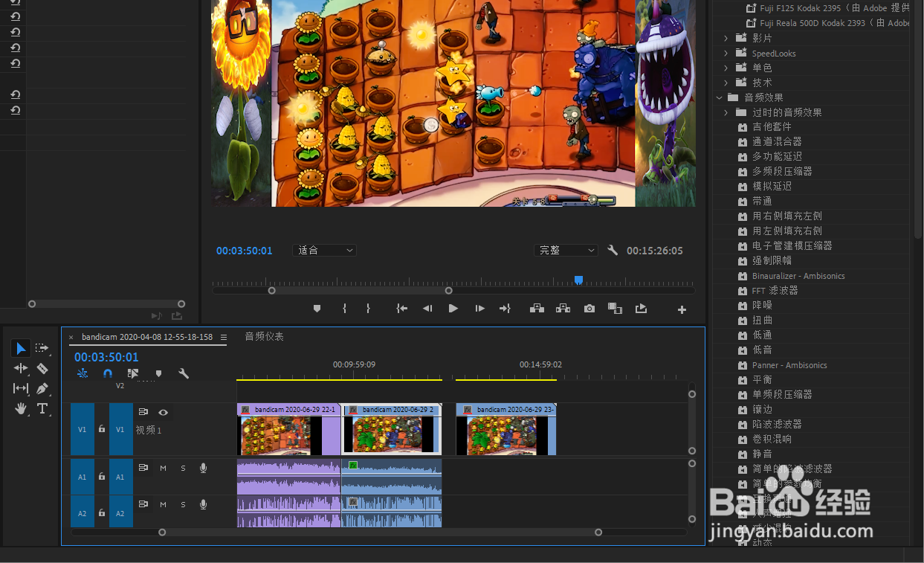Select 降噪 audio effect

pyautogui.click(x=762, y=305)
